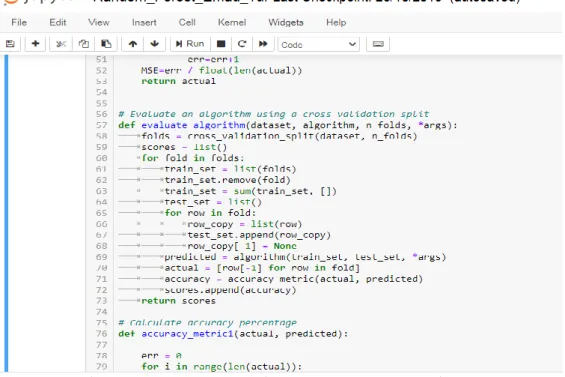Click the line 'accuracy = accuracy metric(actual, predicted)'

point(294,279)
